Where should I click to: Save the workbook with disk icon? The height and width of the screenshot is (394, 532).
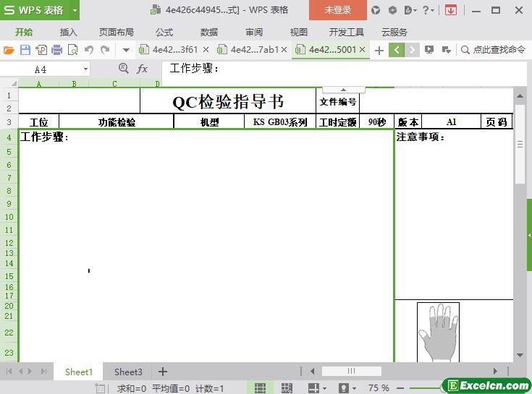click(25, 50)
